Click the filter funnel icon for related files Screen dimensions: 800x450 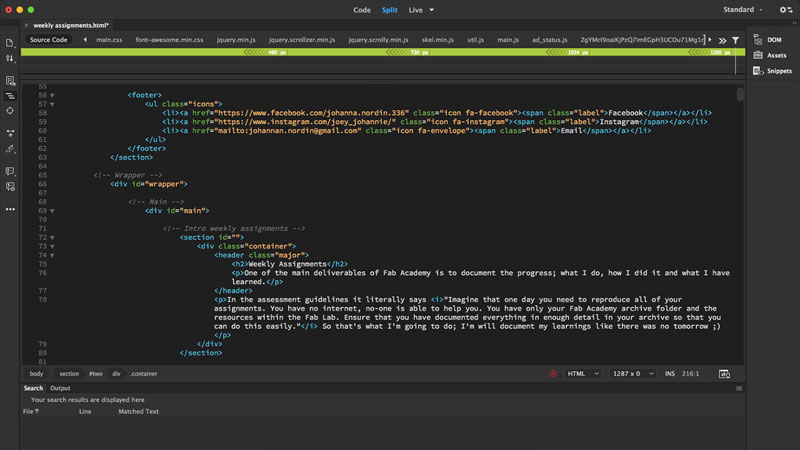coord(735,40)
